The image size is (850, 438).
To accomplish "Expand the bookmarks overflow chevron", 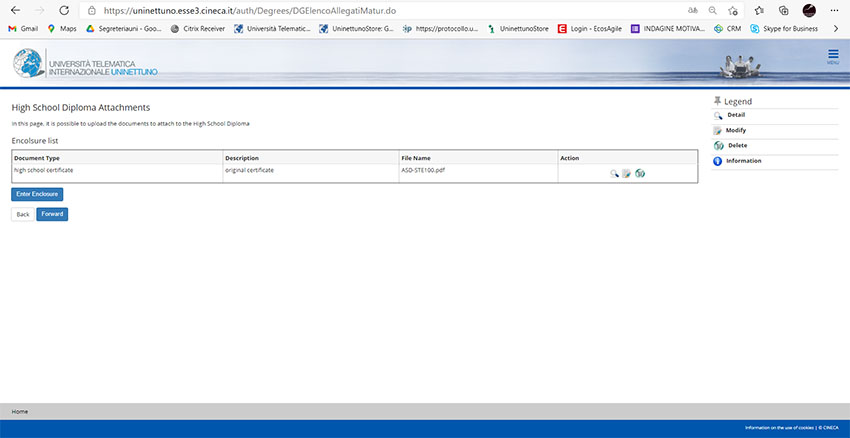I will coord(836,28).
